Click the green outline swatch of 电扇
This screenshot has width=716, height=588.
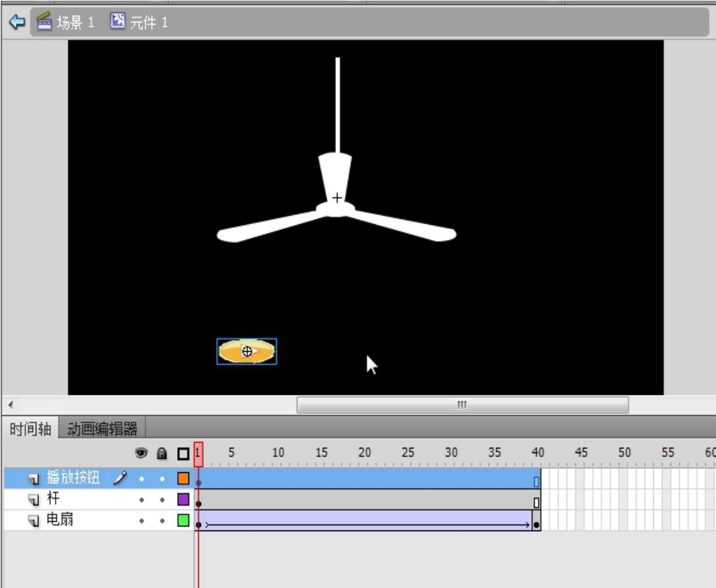coord(183,521)
